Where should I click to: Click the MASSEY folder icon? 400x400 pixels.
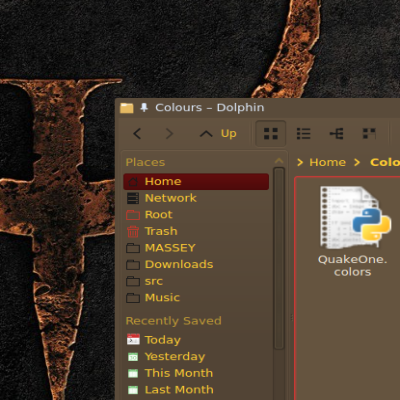[133, 248]
